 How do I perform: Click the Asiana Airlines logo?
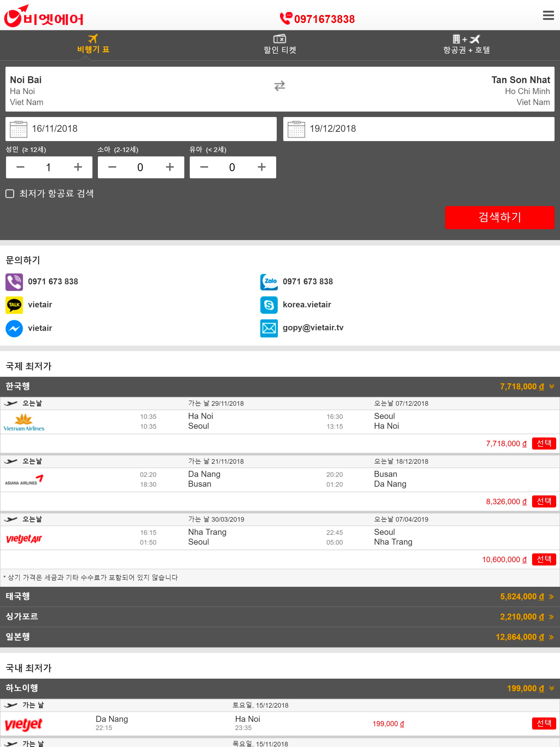tap(24, 480)
